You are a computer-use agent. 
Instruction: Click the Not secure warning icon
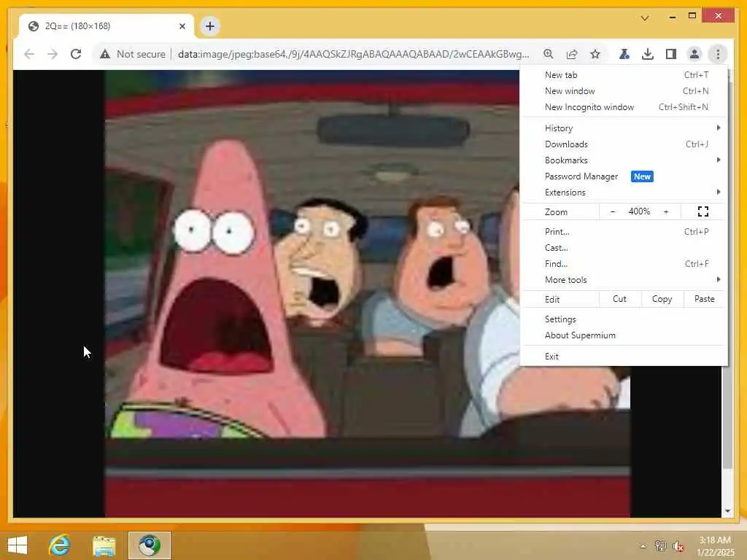tap(105, 54)
